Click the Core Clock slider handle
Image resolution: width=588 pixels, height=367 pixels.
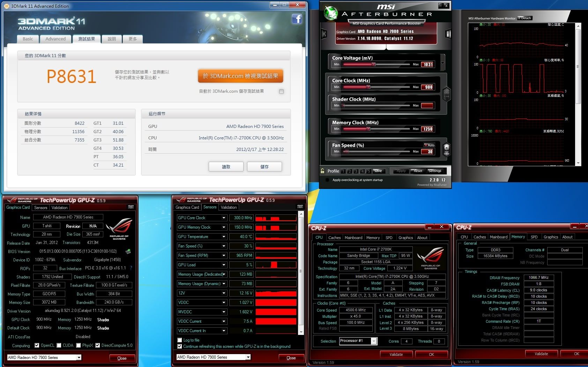pos(369,87)
